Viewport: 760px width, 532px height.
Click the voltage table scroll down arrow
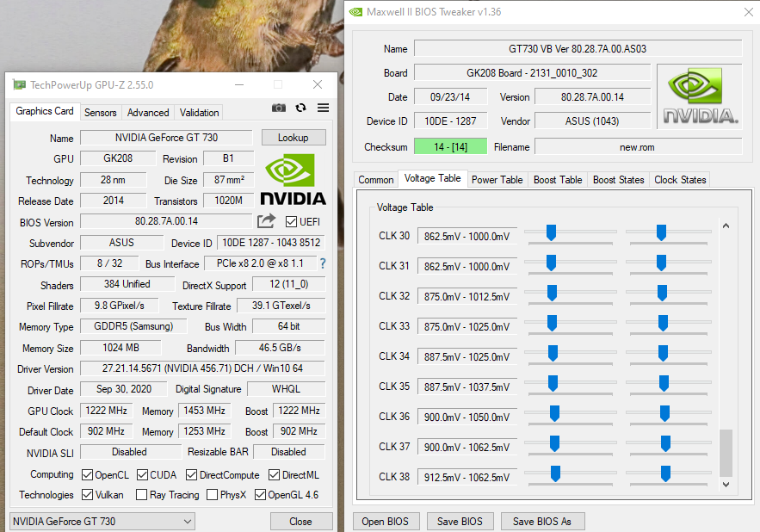click(x=726, y=484)
